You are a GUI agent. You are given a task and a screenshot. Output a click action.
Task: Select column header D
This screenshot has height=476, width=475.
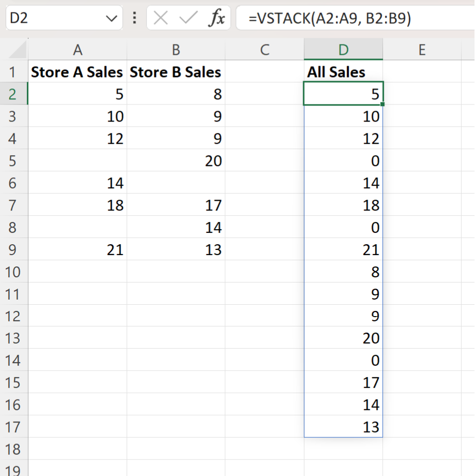coord(343,50)
